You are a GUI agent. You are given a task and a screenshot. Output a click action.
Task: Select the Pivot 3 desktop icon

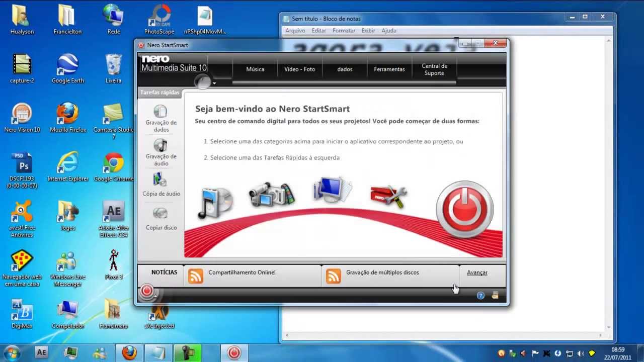(x=114, y=265)
